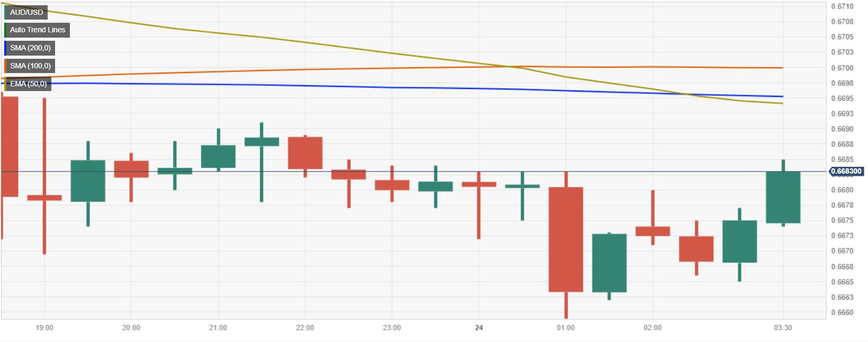
Task: Click the 20:00 time axis label
Action: [131, 328]
